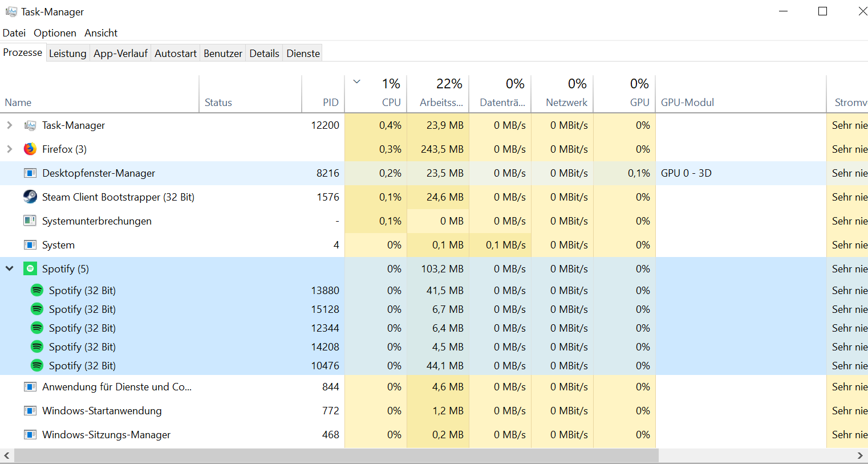Click the right arrow of horizontal scrollbar
The width and height of the screenshot is (868, 465).
[x=861, y=455]
